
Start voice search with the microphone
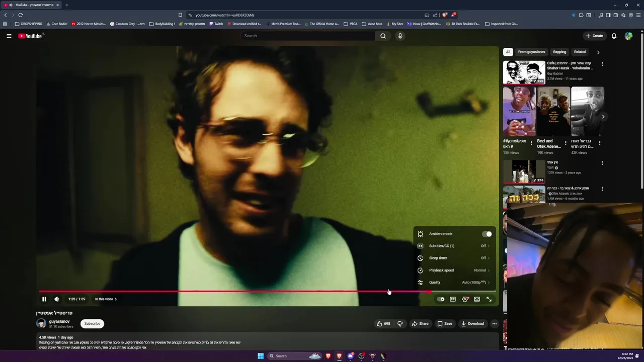(400, 36)
